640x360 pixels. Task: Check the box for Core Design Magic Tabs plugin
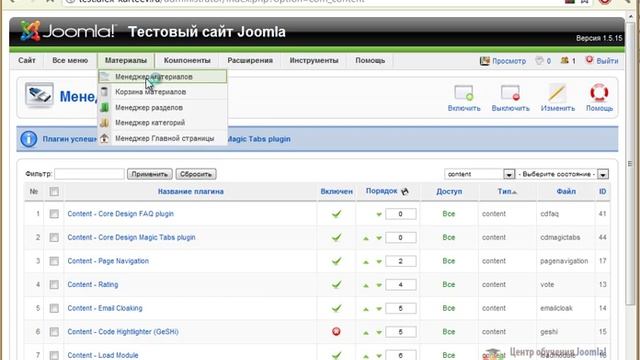click(54, 238)
